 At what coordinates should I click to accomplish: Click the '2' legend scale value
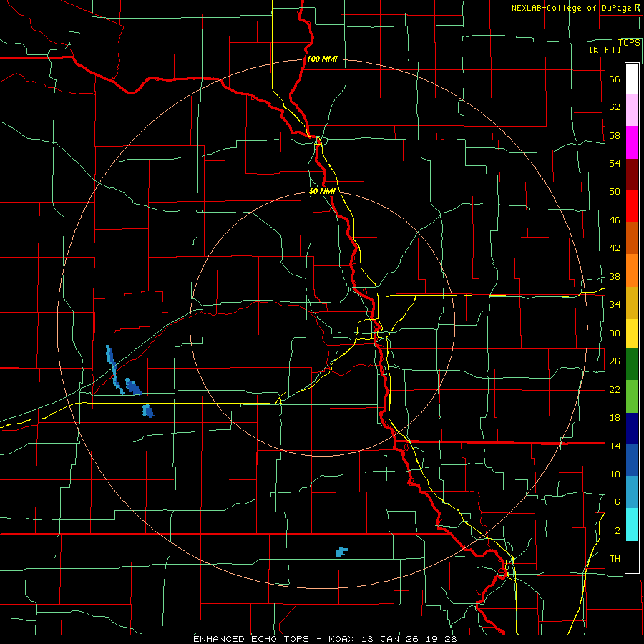coord(618,531)
